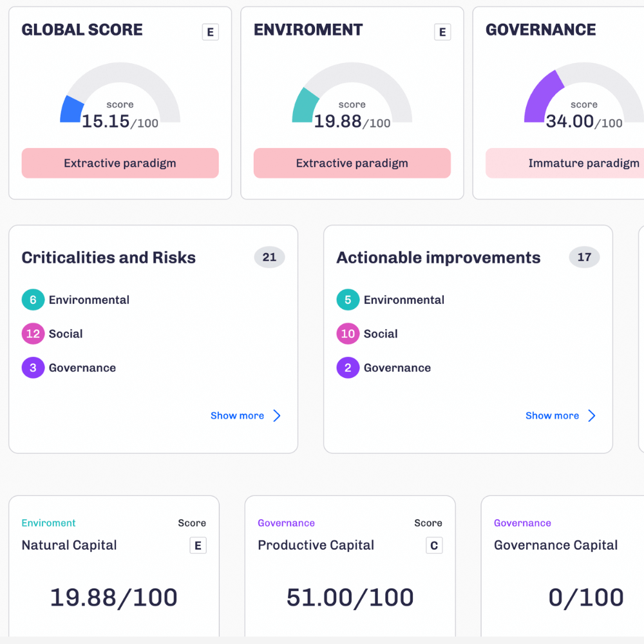
Task: Click the 17 count badge on Actionable improvements
Action: (585, 258)
